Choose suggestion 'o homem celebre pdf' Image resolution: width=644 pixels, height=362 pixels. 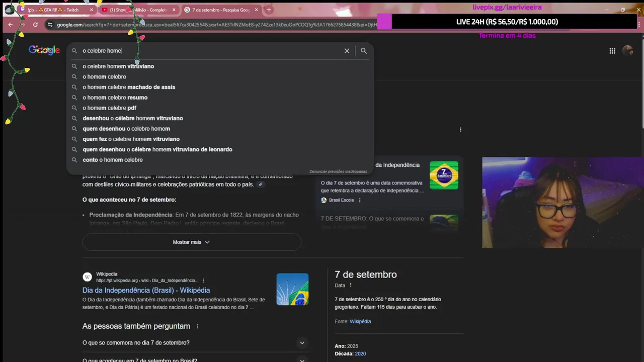pos(109,108)
